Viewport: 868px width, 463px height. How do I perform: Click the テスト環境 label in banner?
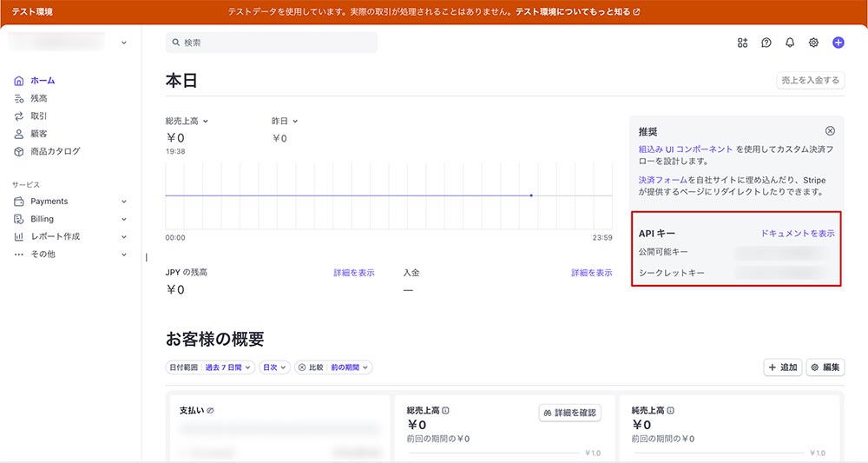(32, 11)
